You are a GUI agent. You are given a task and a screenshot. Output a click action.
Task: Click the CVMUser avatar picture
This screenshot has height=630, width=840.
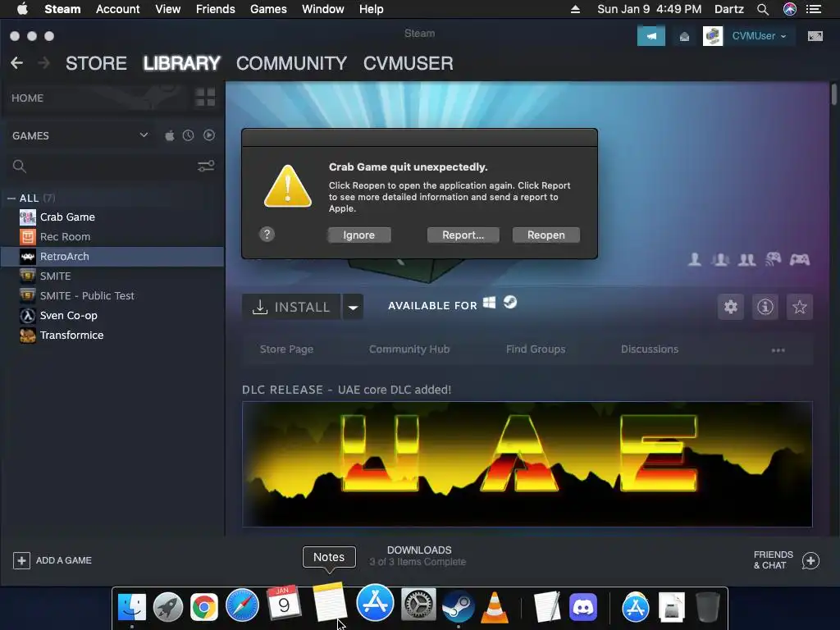[713, 36]
